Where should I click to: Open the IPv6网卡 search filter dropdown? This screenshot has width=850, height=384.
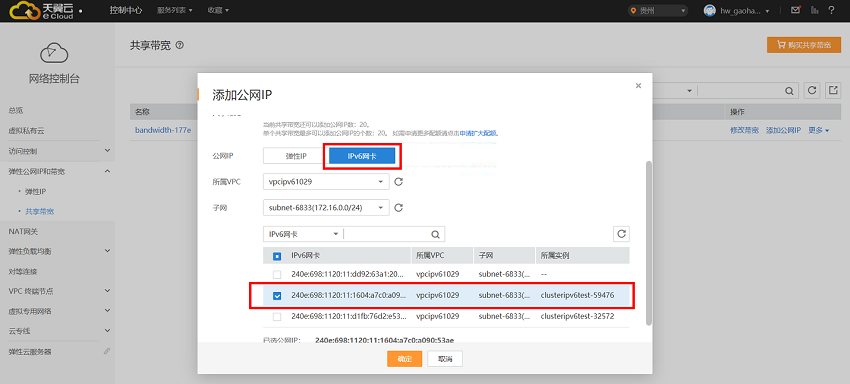[x=303, y=234]
